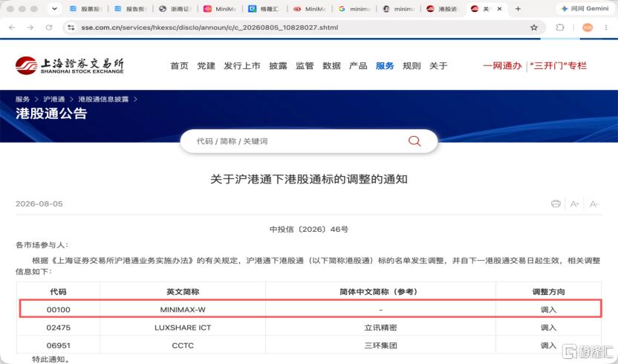618x364 pixels.
Task: Close the active tab with the X
Action: tap(499, 9)
